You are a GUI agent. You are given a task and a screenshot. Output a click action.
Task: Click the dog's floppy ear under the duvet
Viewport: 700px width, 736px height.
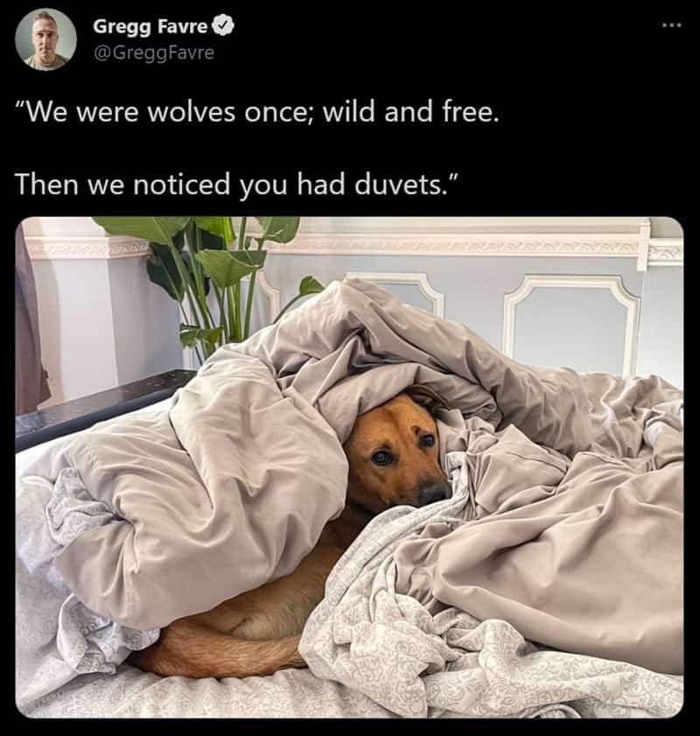[x=426, y=397]
